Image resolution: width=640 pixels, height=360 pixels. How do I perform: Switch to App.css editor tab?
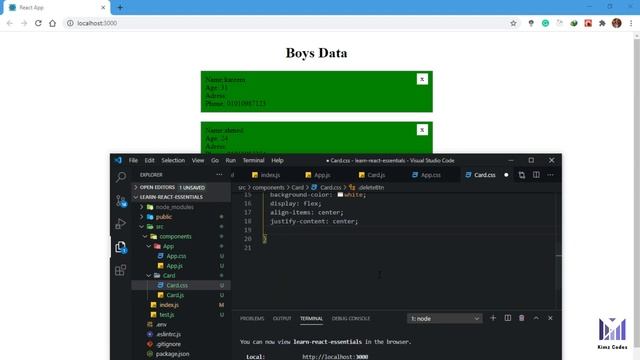pos(427,175)
